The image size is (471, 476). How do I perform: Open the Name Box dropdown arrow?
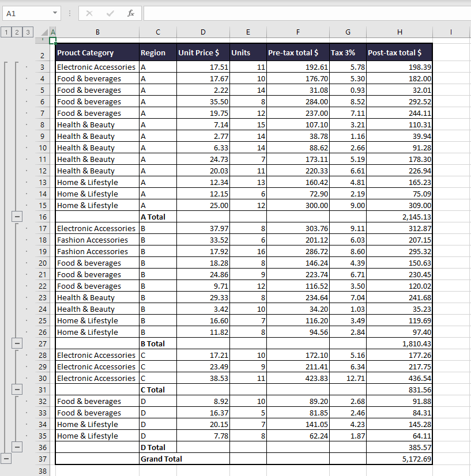point(55,12)
